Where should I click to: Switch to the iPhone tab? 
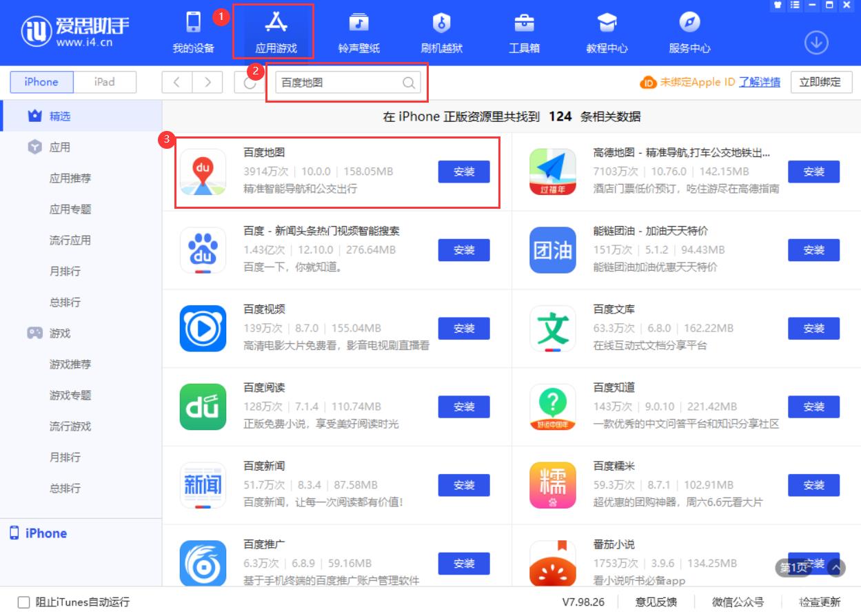[41, 82]
